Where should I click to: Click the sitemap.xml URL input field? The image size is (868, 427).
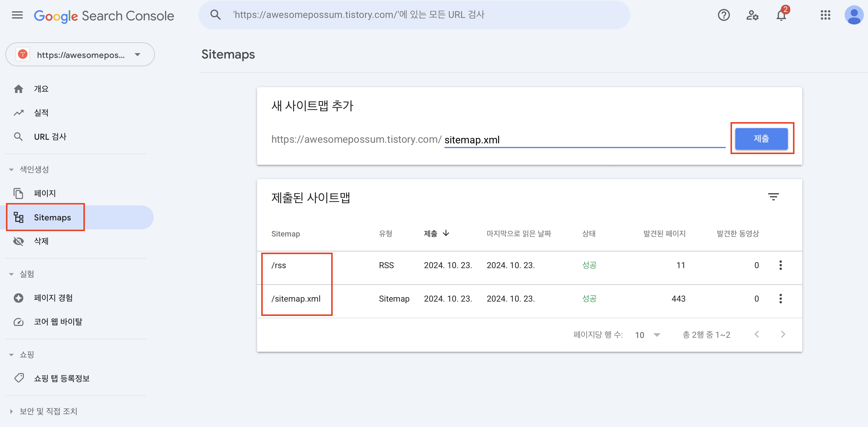[585, 139]
